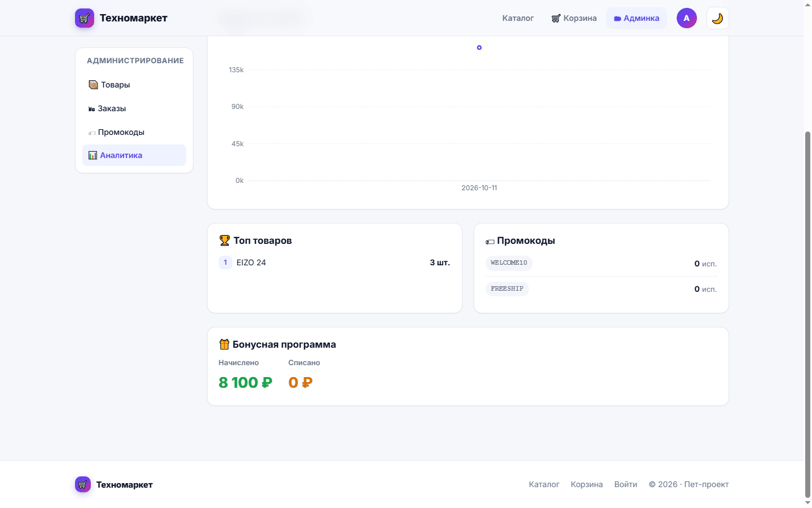Click the footer Войти link
812x508 pixels.
[x=626, y=484]
